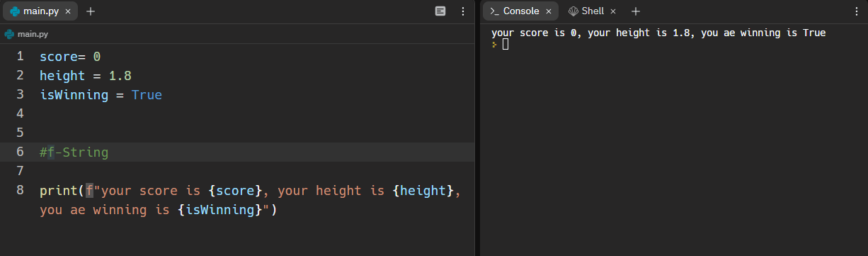Click the Python file icon in main.py tab

tap(14, 11)
